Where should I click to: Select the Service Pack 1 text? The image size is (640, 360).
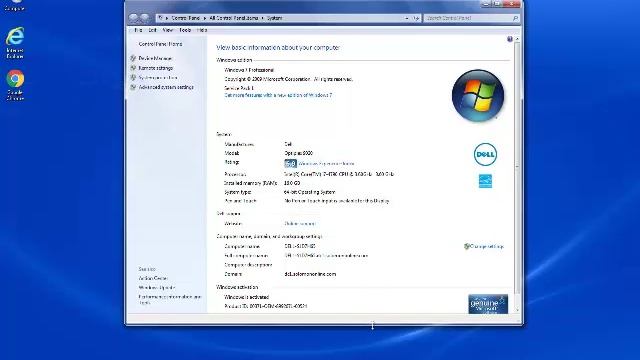239,88
